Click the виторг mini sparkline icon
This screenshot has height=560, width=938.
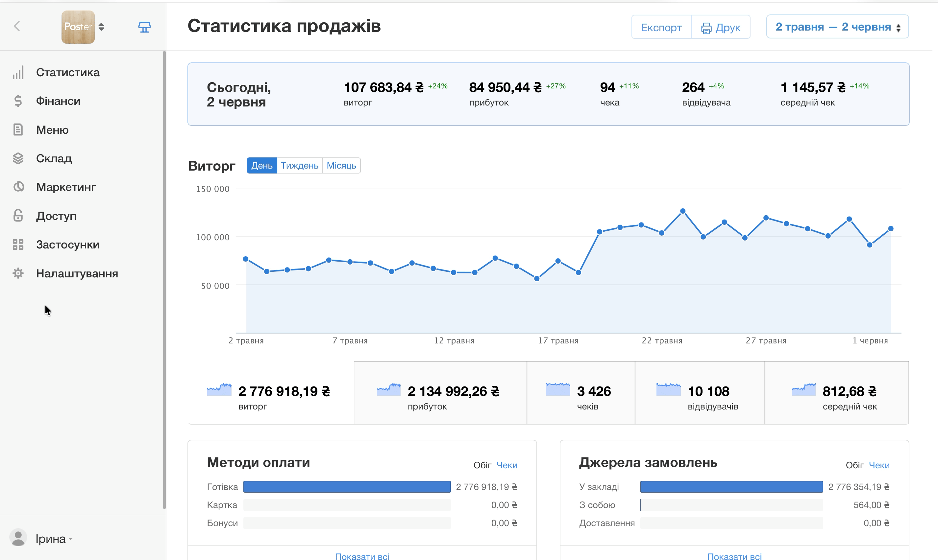coord(219,389)
